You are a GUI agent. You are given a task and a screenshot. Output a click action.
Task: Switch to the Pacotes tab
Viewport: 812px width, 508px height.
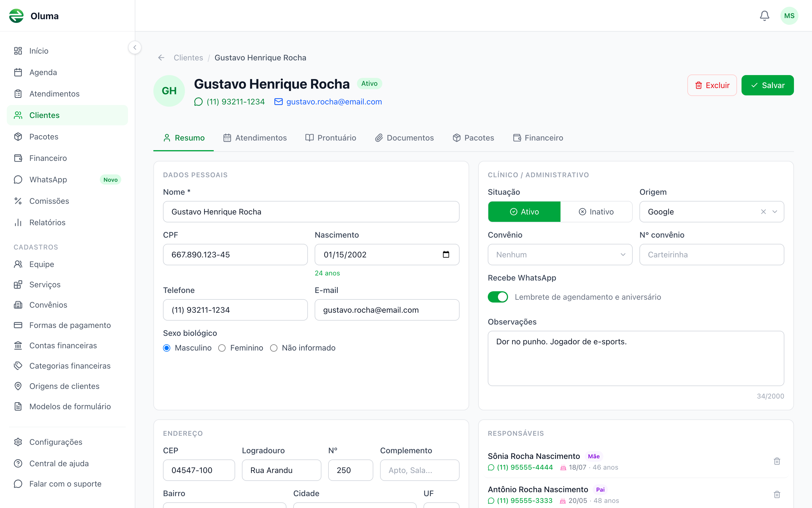(x=473, y=138)
